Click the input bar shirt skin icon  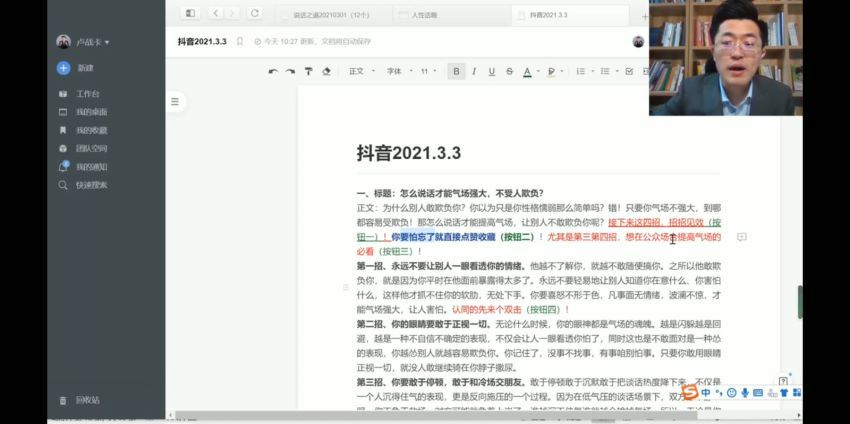(x=784, y=392)
